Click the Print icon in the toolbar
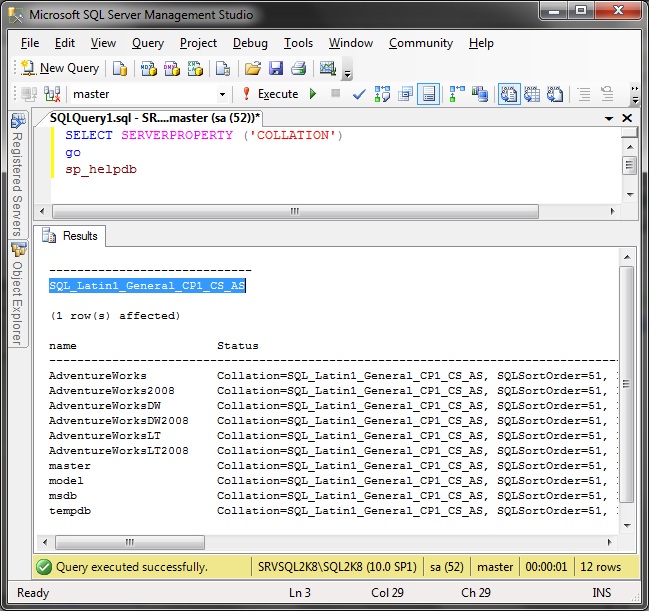The height and width of the screenshot is (611, 649). (x=298, y=68)
